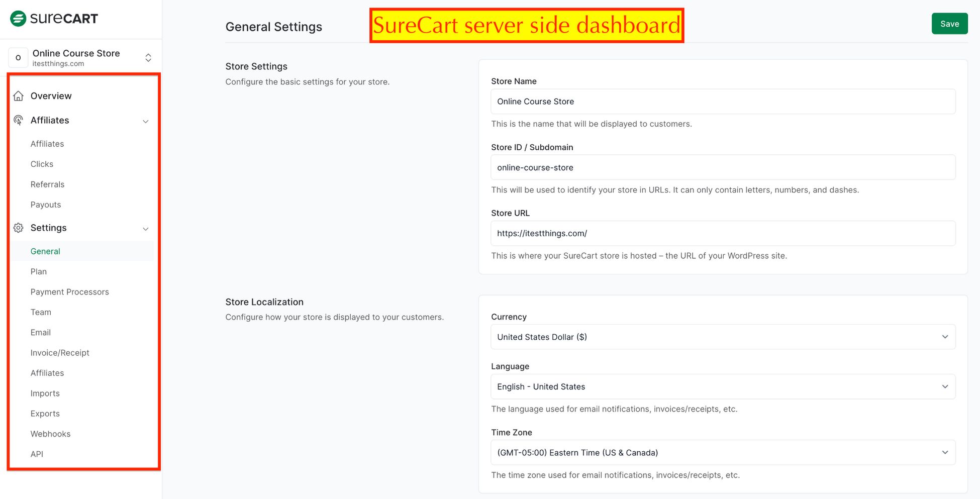Click the store avatar letter O
The height and width of the screenshot is (499, 980).
(18, 58)
